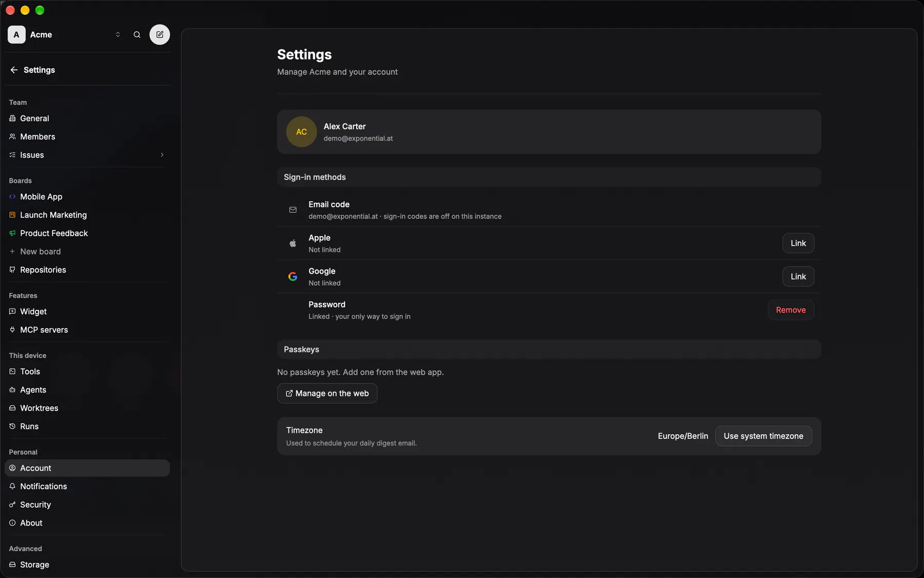Click the Worktrees drive icon
The height and width of the screenshot is (578, 924).
pyautogui.click(x=12, y=408)
